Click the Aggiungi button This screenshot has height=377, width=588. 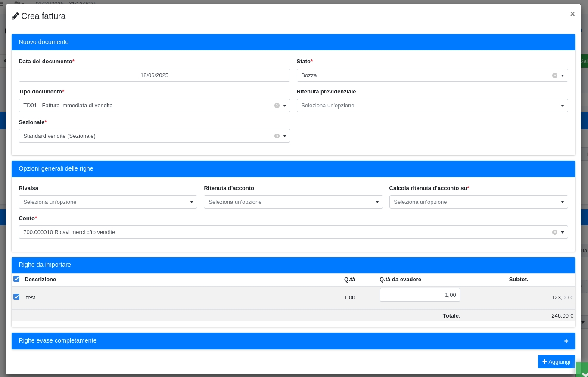(556, 362)
